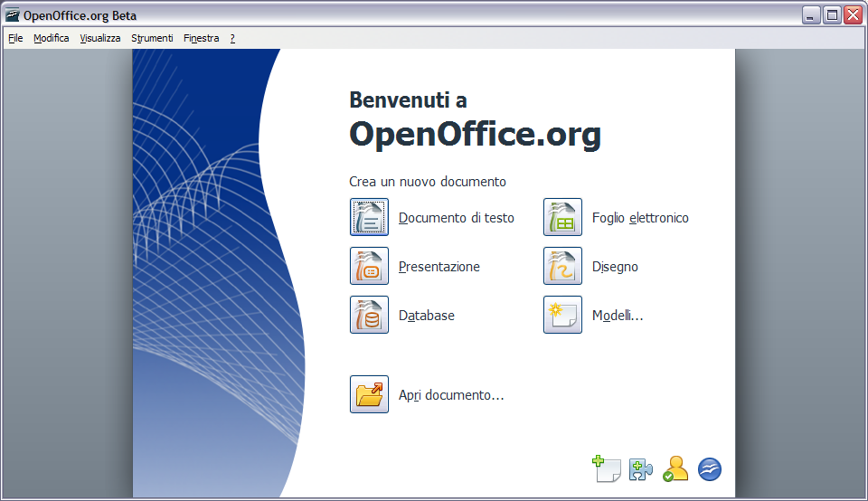Image resolution: width=868 pixels, height=501 pixels.
Task: Click the Apri documento folder icon
Action: (369, 394)
